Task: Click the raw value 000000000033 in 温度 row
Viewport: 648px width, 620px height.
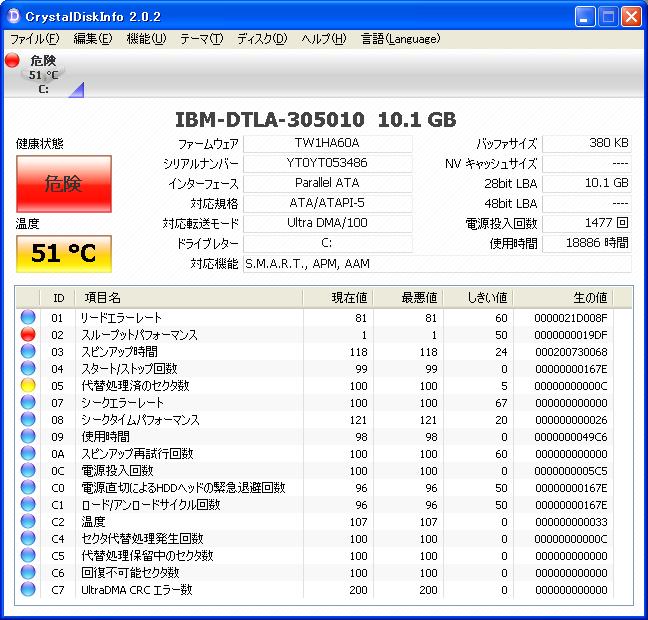Action: click(571, 522)
